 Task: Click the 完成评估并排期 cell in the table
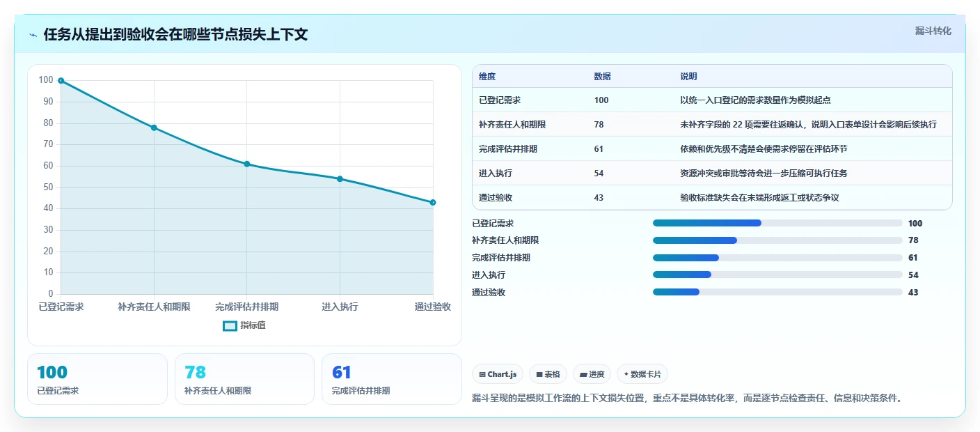point(508,149)
